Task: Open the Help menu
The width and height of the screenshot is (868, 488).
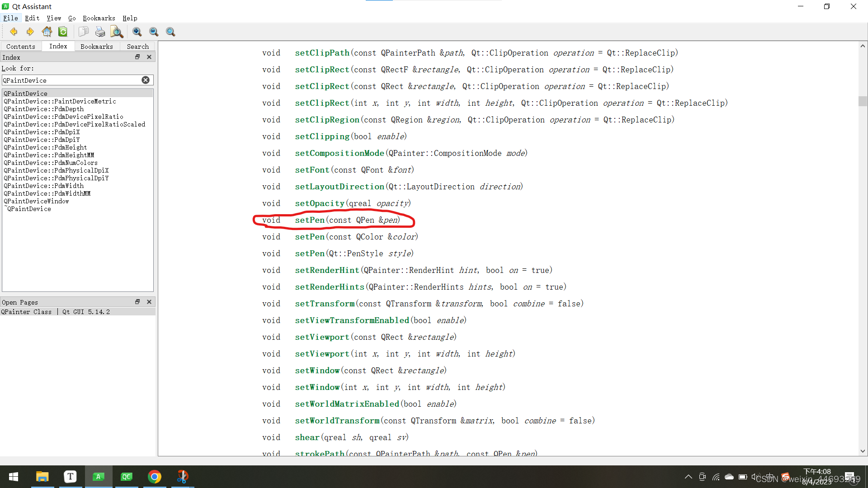Action: pos(130,18)
